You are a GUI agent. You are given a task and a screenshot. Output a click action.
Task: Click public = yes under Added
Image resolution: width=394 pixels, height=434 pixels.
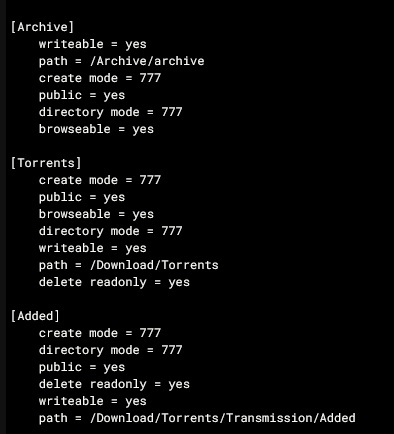point(82,367)
